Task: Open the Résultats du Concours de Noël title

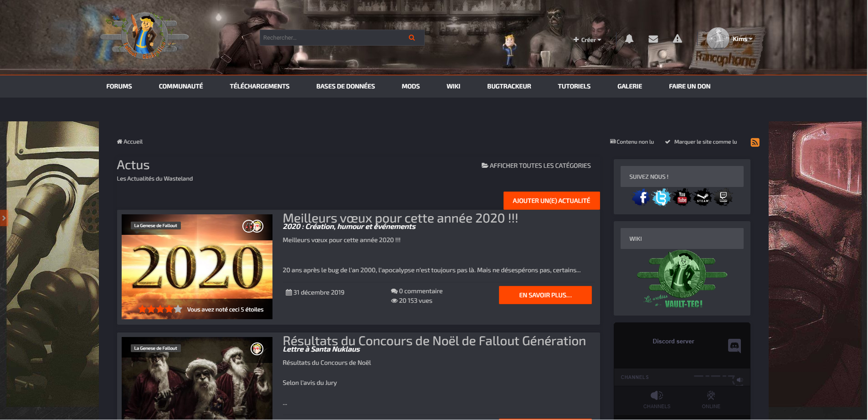Action: [x=434, y=341]
